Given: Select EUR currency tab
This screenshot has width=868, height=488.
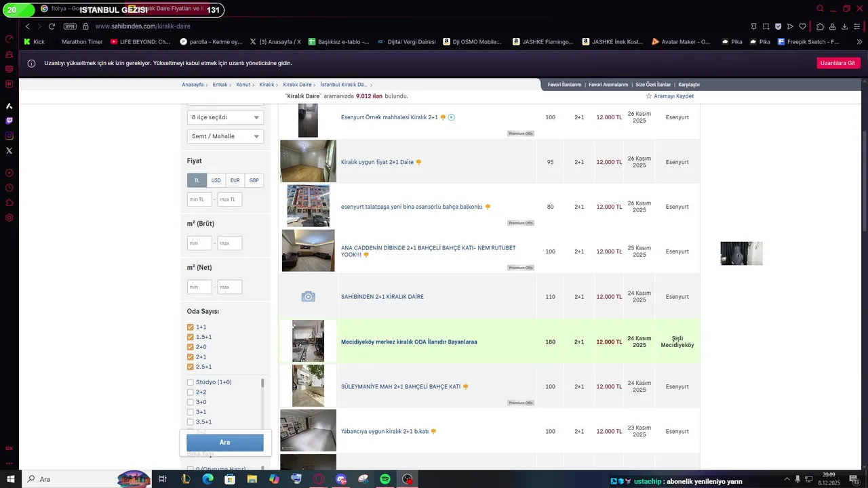Looking at the screenshot, I should [235, 180].
